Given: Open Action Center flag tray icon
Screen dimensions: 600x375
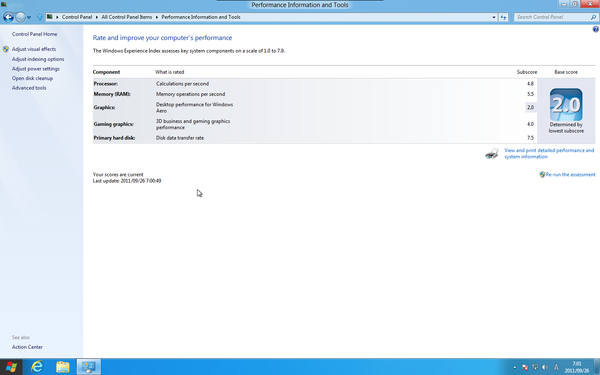Looking at the screenshot, I should (525, 367).
